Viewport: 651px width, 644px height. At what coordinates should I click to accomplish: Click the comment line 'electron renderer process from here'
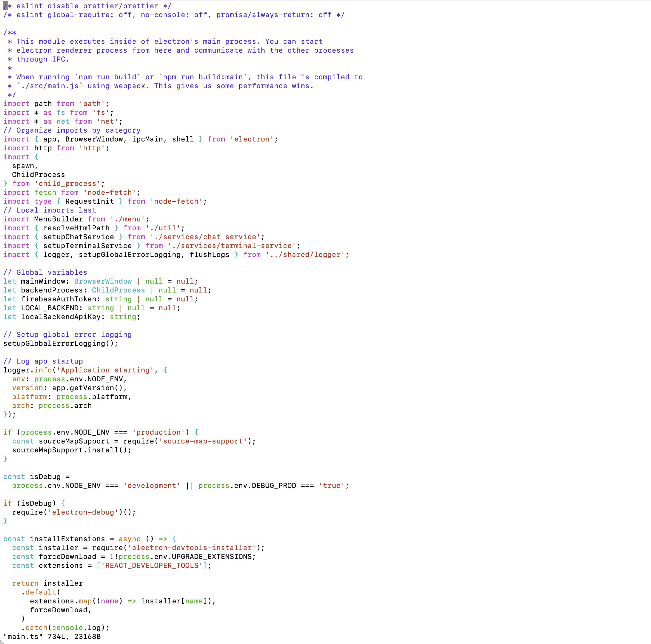pyautogui.click(x=181, y=50)
